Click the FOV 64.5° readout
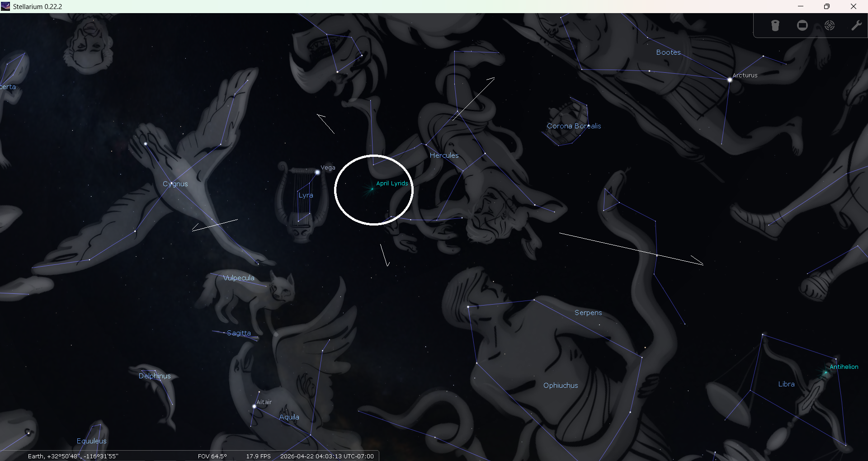Viewport: 868px width, 461px height. (212, 456)
